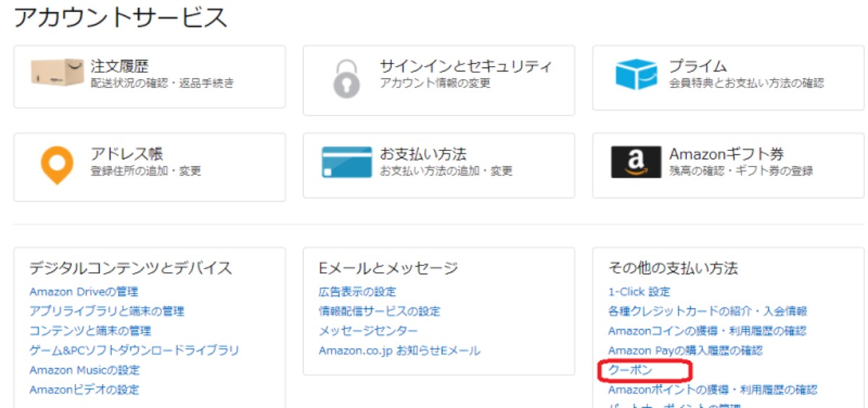The image size is (868, 408).
Task: Click 登録住所の追加・変更 description text
Action: (x=145, y=171)
